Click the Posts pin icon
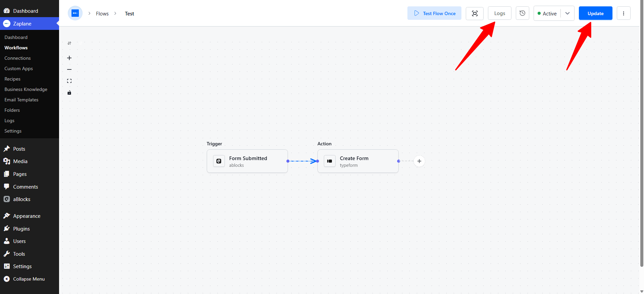 click(7, 149)
